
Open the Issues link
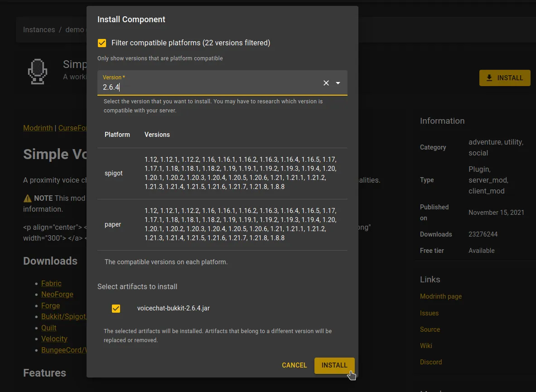(429, 313)
